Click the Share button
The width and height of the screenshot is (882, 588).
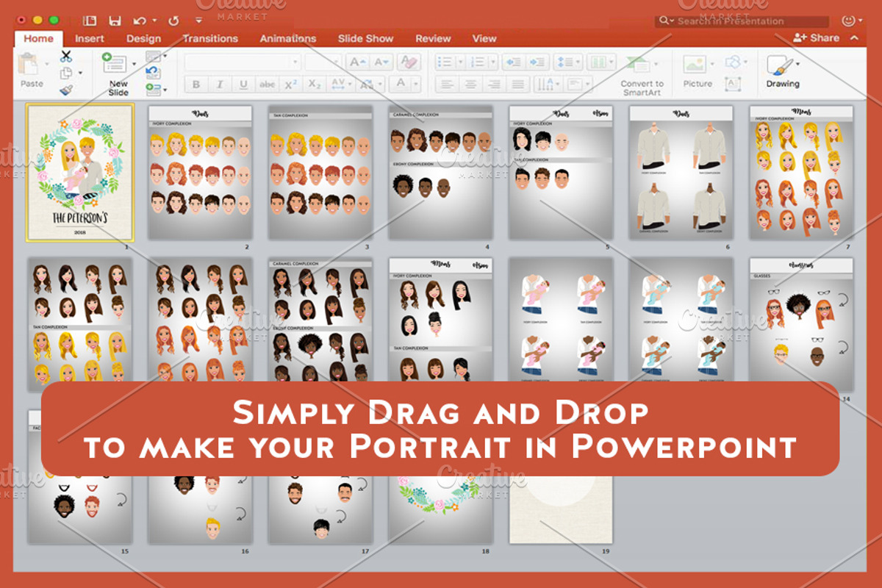tap(816, 38)
